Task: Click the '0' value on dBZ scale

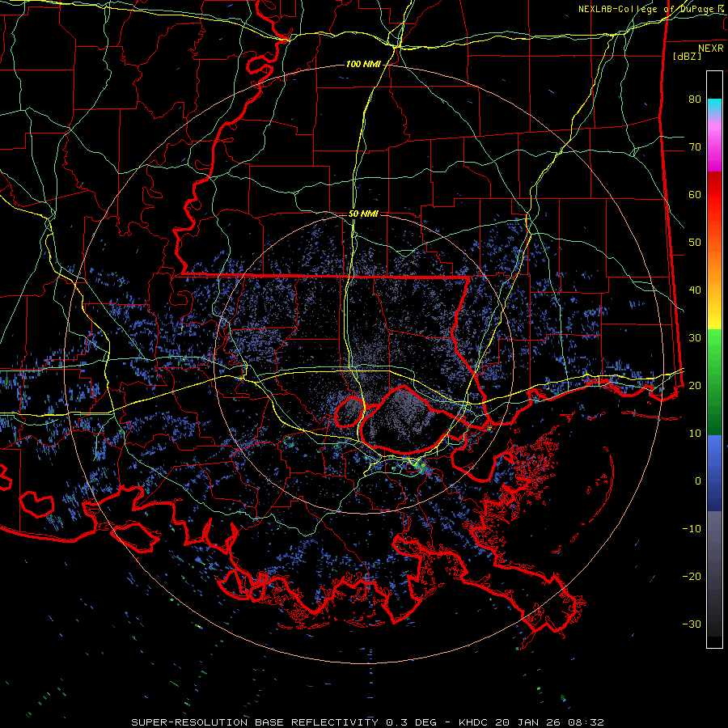Action: (698, 481)
